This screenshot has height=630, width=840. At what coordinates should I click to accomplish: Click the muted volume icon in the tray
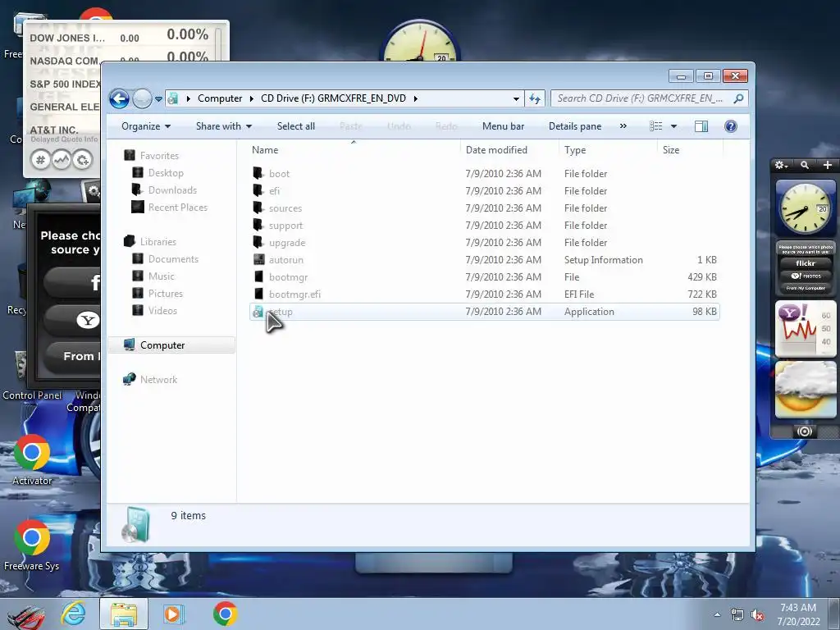(757, 615)
